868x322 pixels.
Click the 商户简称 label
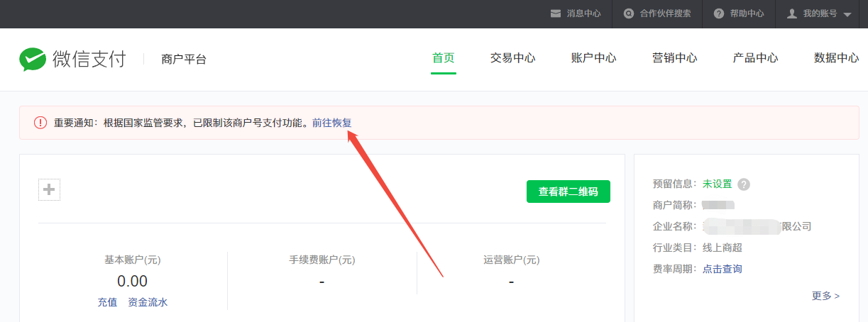(673, 206)
